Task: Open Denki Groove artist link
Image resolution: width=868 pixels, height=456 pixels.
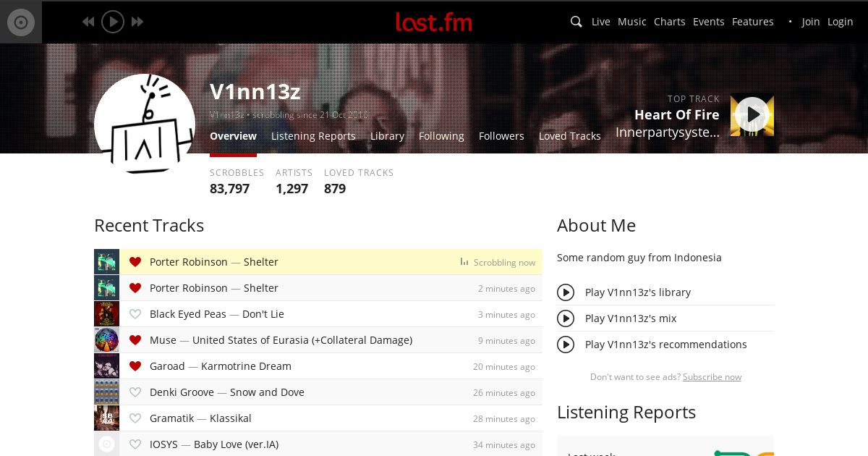Action: 182,392
